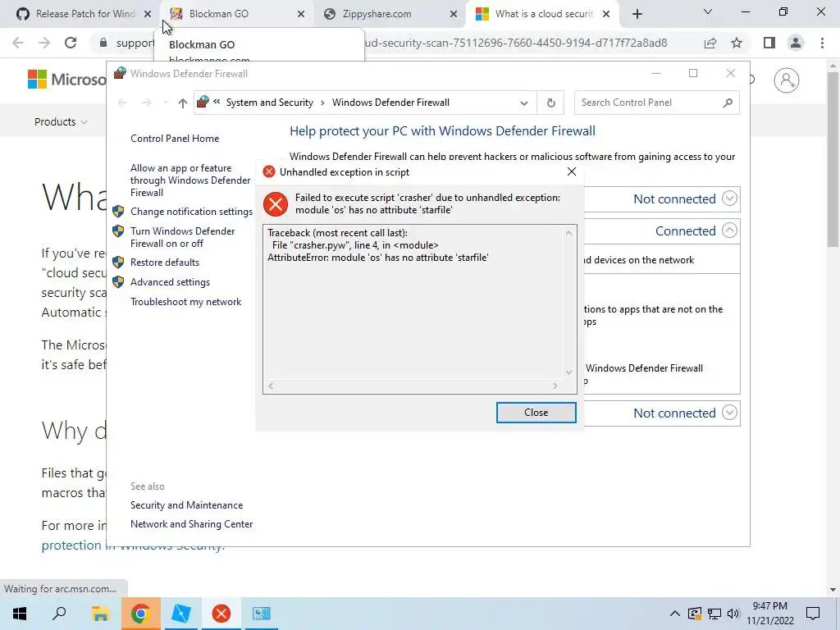Viewport: 840px width, 630px height.
Task: Expand the first Not connected network section
Action: pos(729,199)
